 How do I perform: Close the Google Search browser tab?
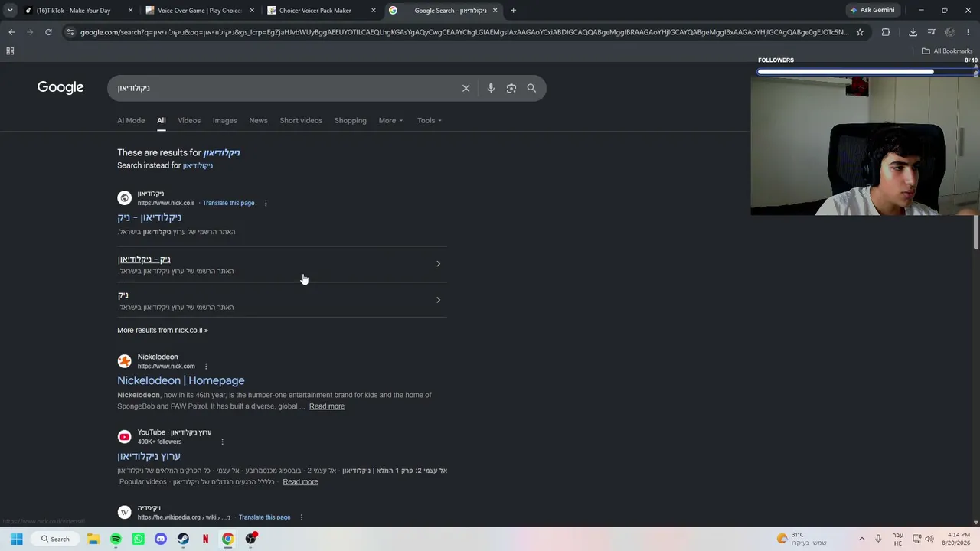click(x=495, y=11)
